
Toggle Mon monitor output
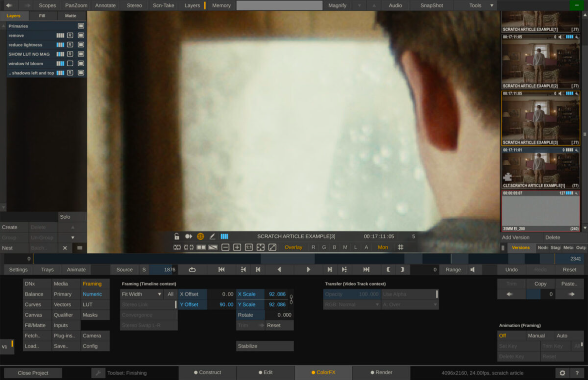coord(383,247)
